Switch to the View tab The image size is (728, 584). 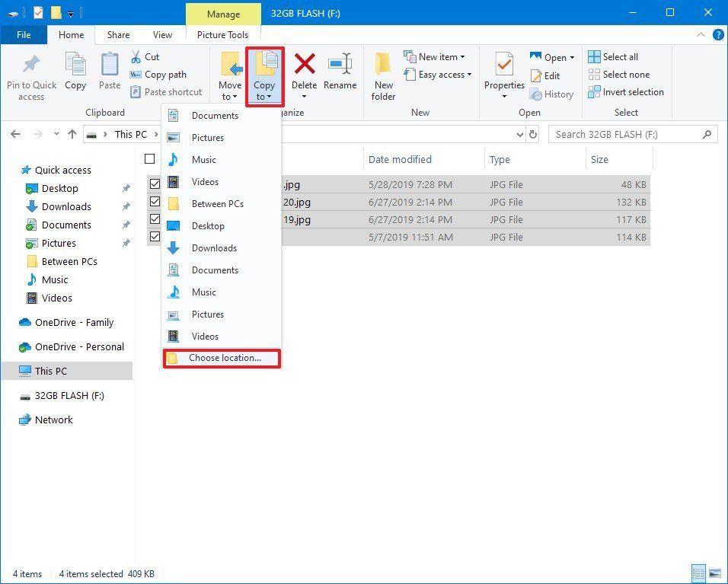click(162, 34)
